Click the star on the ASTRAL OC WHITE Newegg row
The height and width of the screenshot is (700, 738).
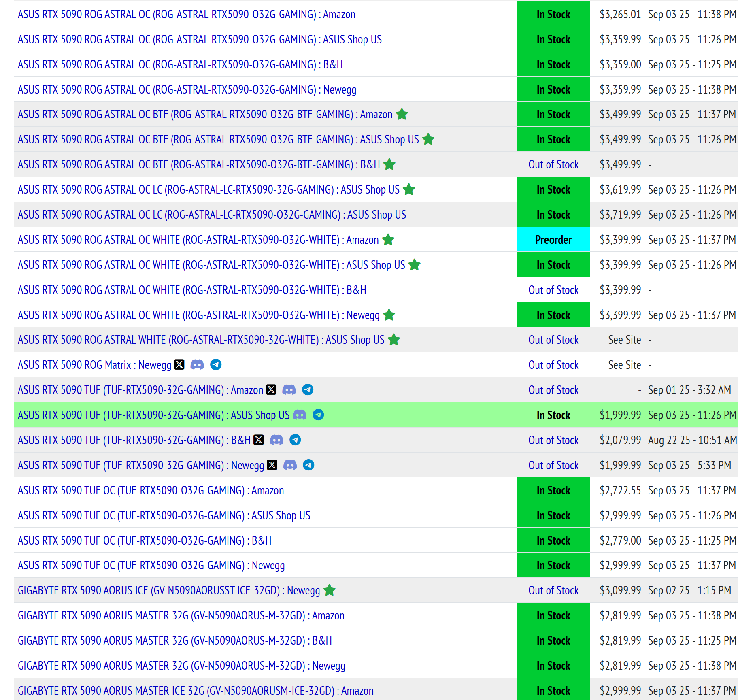[389, 315]
